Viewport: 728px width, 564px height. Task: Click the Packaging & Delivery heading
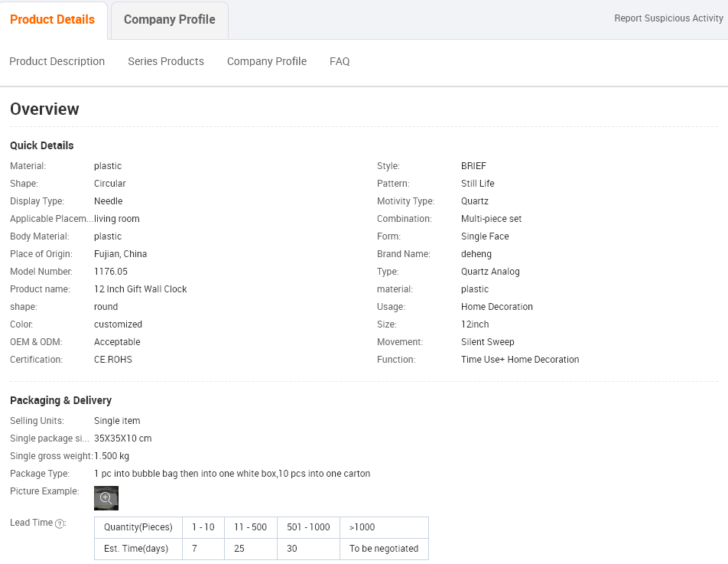(61, 400)
